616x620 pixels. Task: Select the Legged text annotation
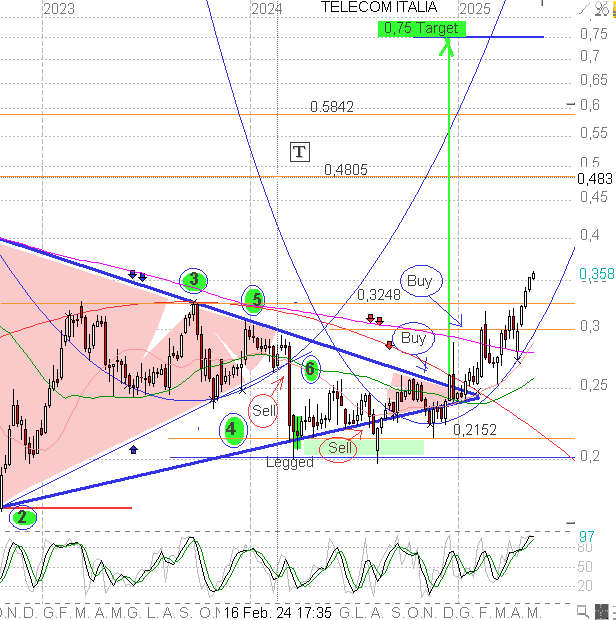click(x=289, y=462)
